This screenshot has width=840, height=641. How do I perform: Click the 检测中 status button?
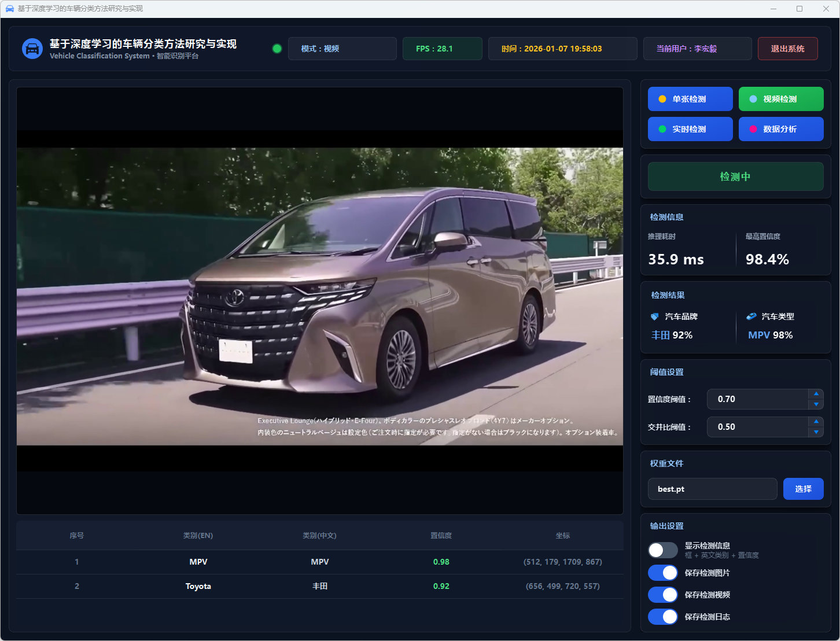pos(735,176)
